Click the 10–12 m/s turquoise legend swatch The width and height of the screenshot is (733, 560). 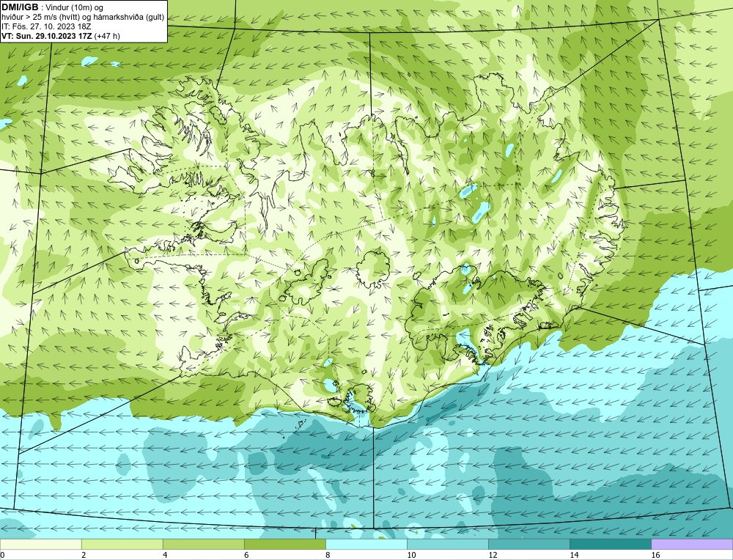click(x=447, y=544)
